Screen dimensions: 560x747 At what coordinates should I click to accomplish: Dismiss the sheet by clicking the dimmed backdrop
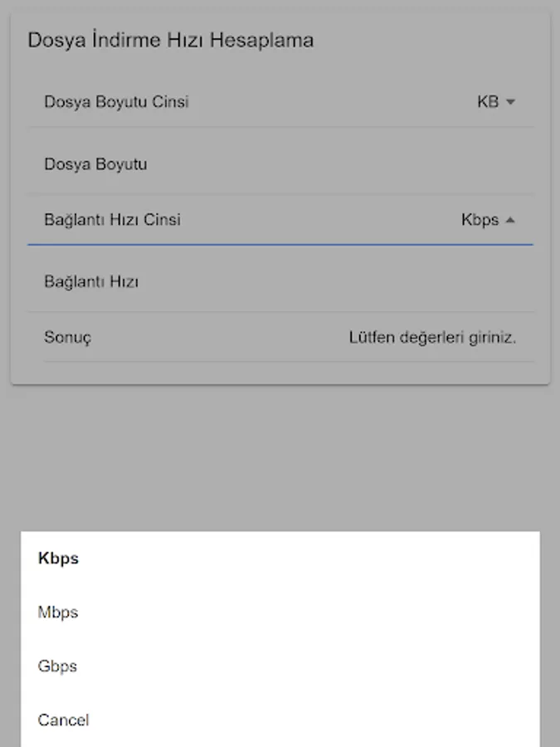[x=280, y=457]
